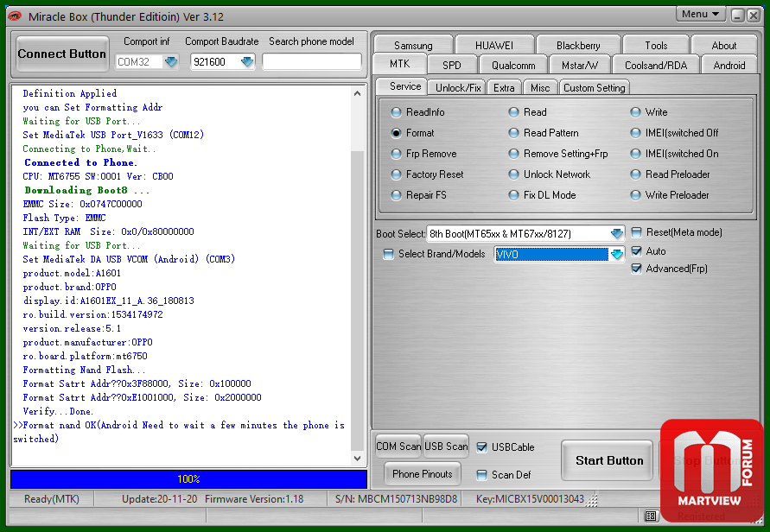Click the USB Scan button

446,446
